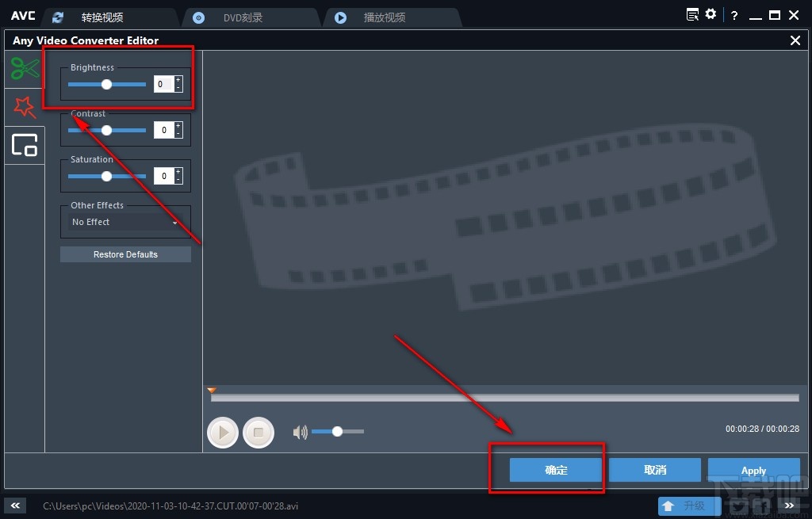Image resolution: width=812 pixels, height=519 pixels.
Task: Confirm changes with the 确定 button
Action: 555,469
